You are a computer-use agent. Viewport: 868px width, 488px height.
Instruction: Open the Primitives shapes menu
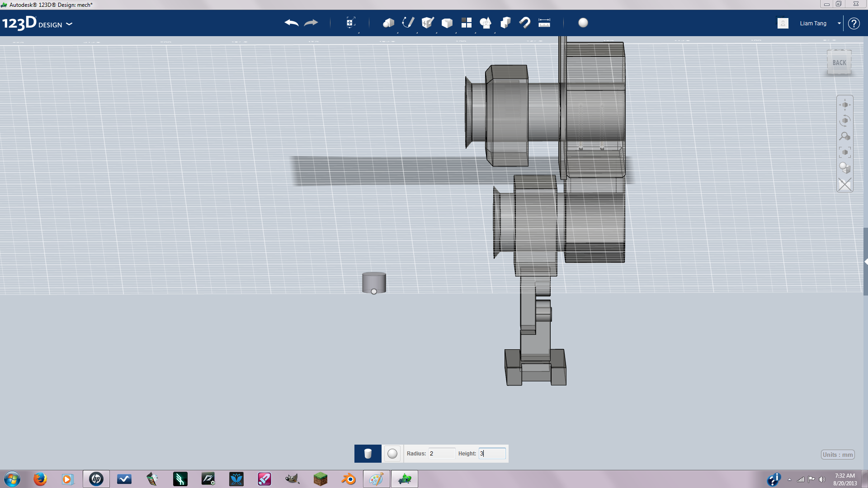[388, 23]
